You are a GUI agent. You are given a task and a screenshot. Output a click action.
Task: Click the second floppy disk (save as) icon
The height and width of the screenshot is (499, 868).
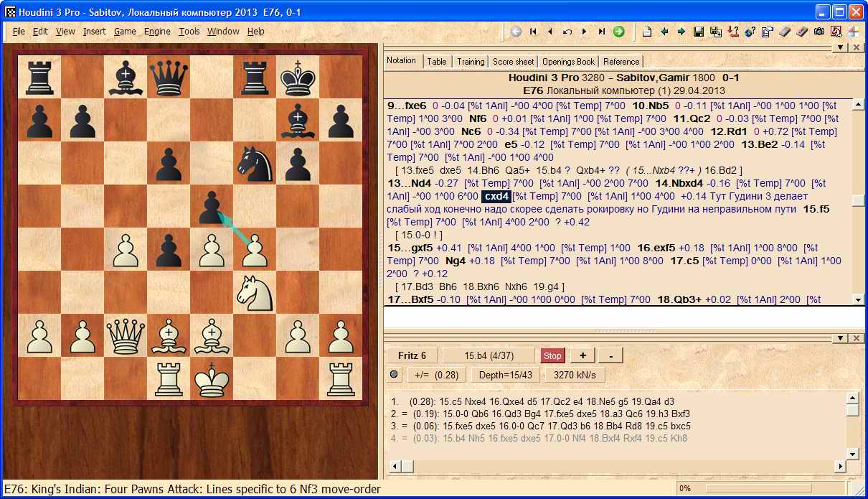point(716,32)
